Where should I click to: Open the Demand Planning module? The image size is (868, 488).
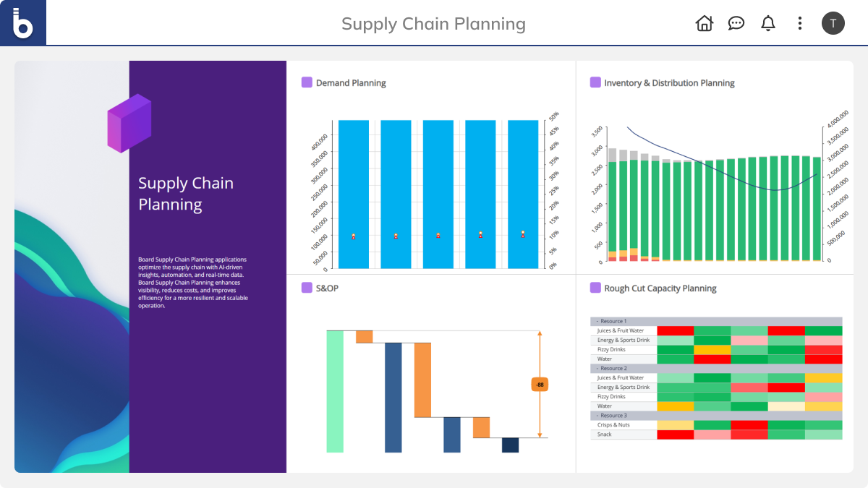point(351,83)
